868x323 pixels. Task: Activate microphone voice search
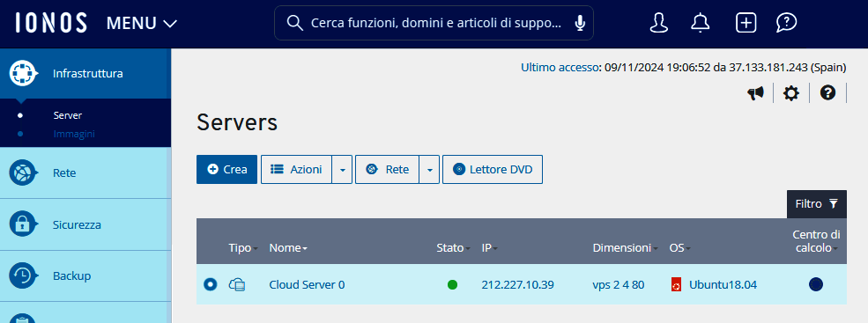tap(580, 23)
